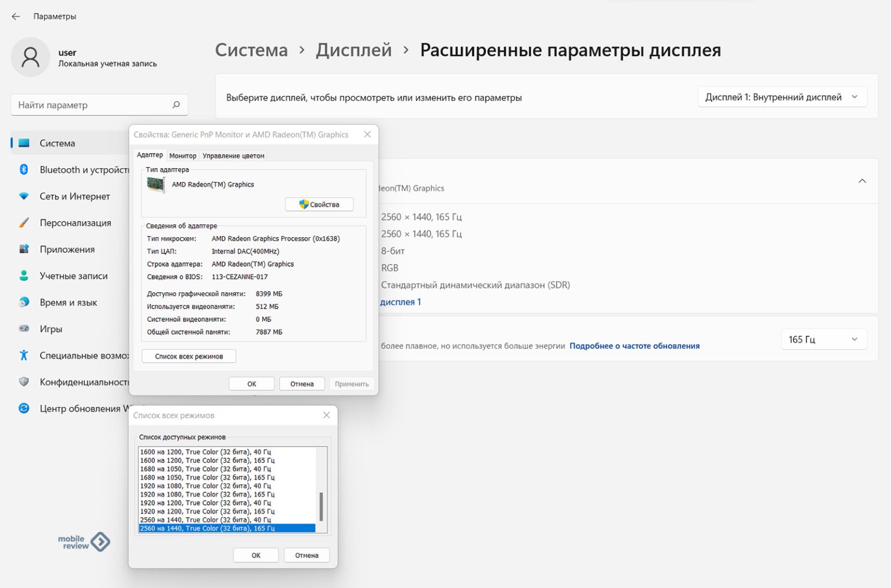The width and height of the screenshot is (891, 588).
Task: Click the дисплея 1 adapter properties link
Action: coord(400,302)
